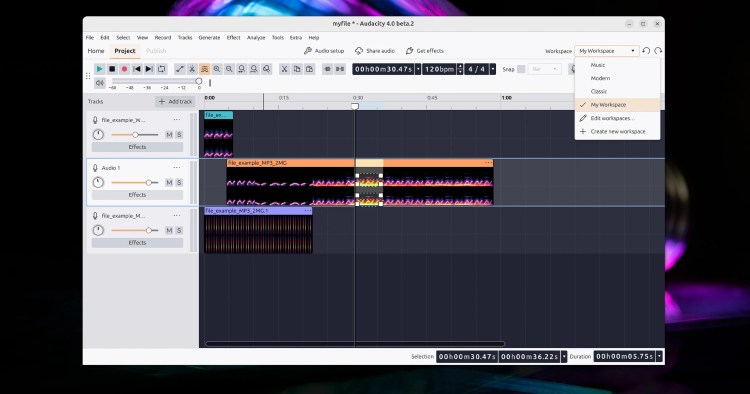Viewport: 750px width, 394px height.
Task: Mute the bottom file_example_M track
Action: 169,230
